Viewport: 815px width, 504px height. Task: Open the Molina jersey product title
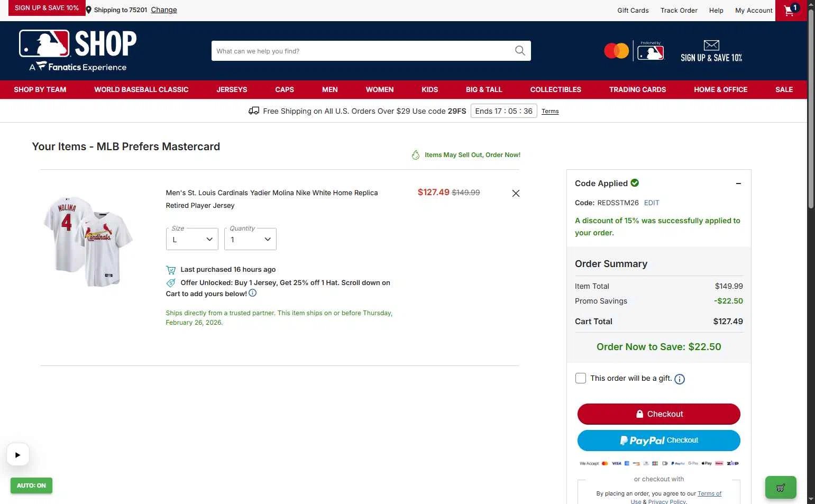pos(272,199)
